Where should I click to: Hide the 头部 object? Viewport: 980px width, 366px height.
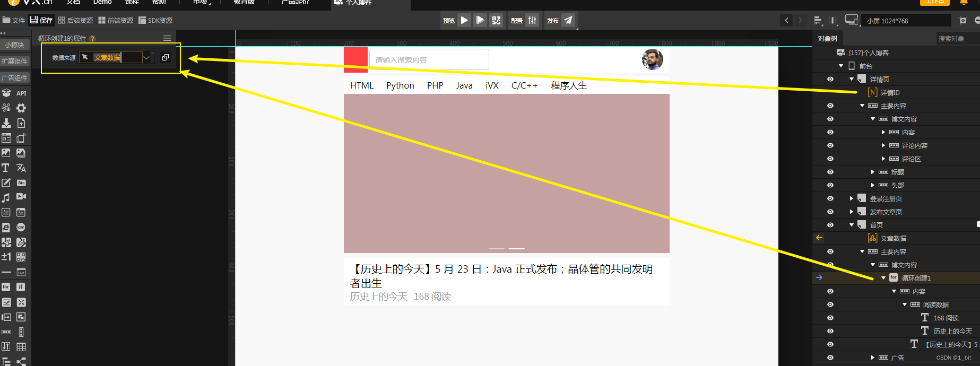point(830,185)
